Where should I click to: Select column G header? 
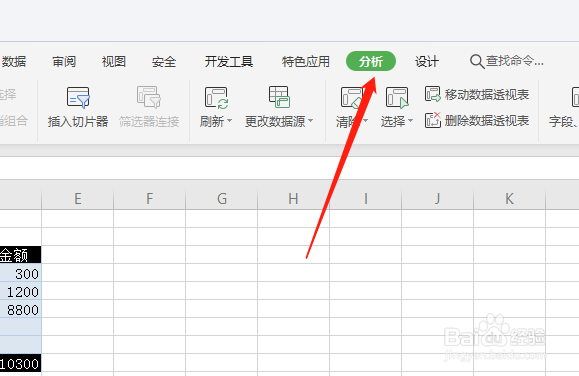pos(222,199)
